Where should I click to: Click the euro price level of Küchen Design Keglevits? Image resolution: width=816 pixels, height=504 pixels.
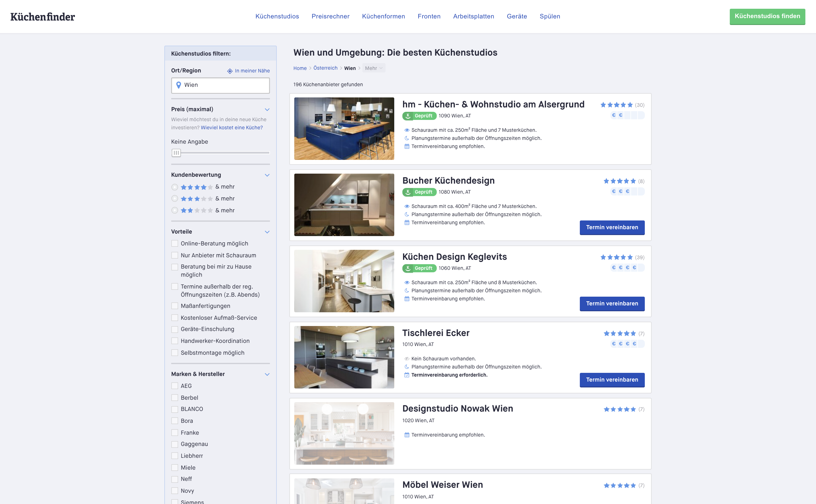pyautogui.click(x=627, y=268)
